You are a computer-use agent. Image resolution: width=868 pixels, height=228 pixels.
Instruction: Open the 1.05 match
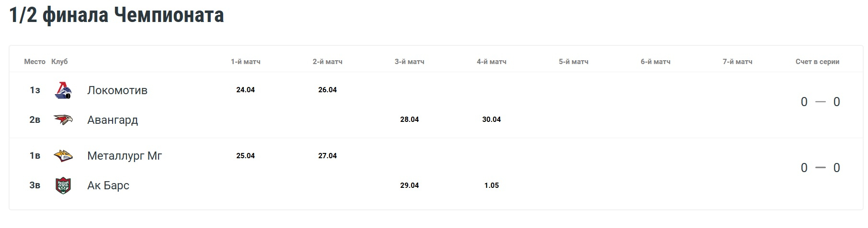(x=491, y=185)
